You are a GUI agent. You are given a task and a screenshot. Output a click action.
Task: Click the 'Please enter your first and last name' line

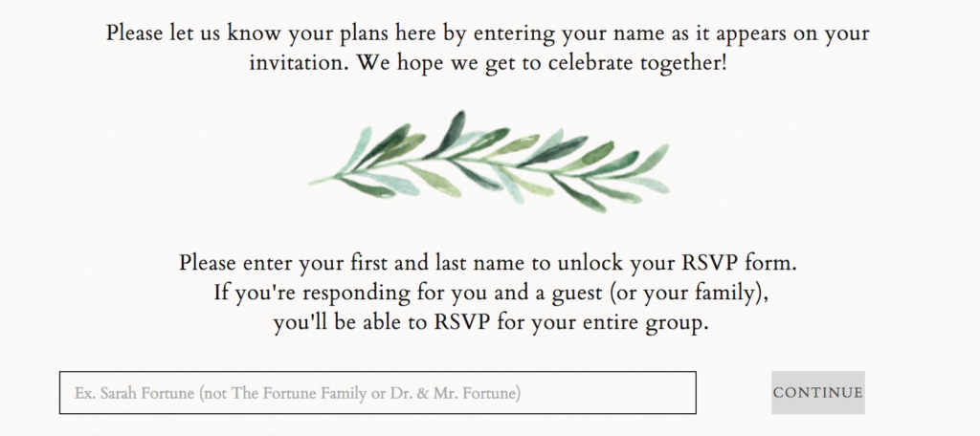(488, 262)
